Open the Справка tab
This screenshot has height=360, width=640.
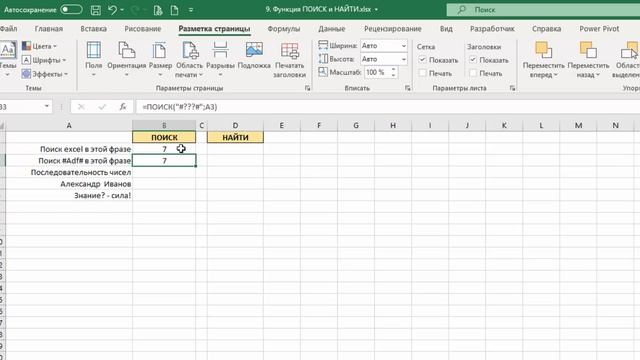point(546,29)
